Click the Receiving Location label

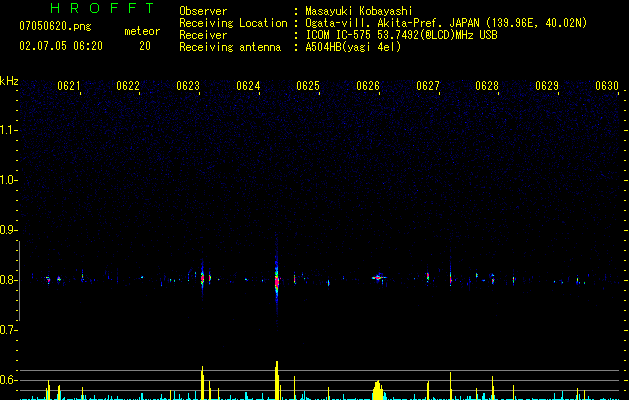tap(233, 23)
